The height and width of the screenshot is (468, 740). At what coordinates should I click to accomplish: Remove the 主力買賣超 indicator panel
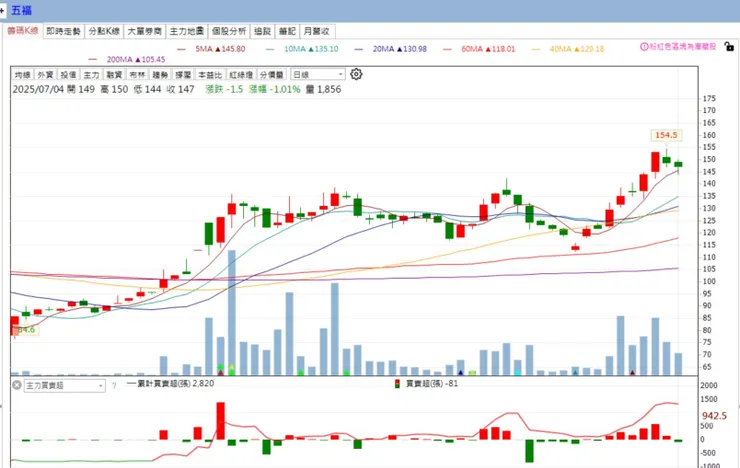coord(17,385)
